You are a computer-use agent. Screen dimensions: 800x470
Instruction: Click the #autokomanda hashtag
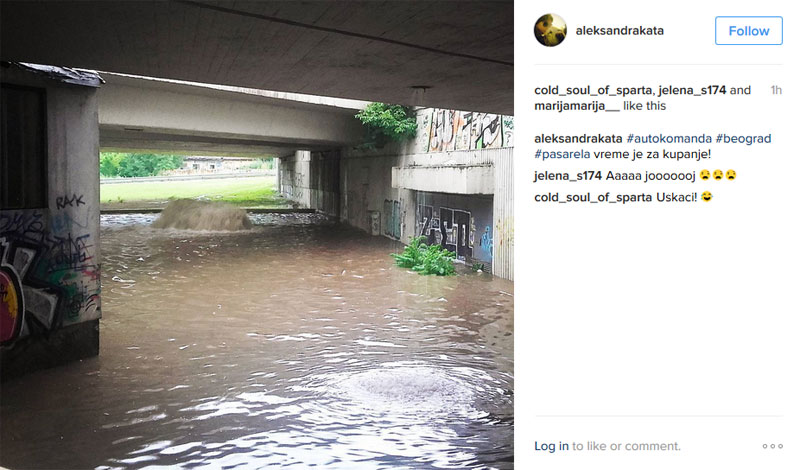click(x=669, y=138)
